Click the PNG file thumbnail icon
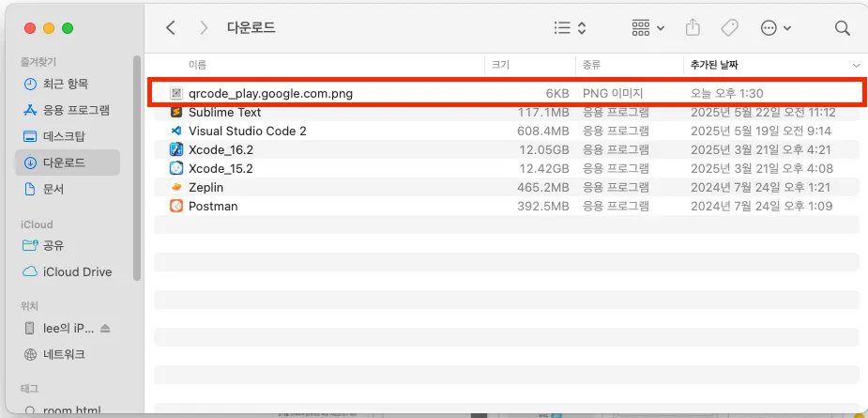 (176, 93)
